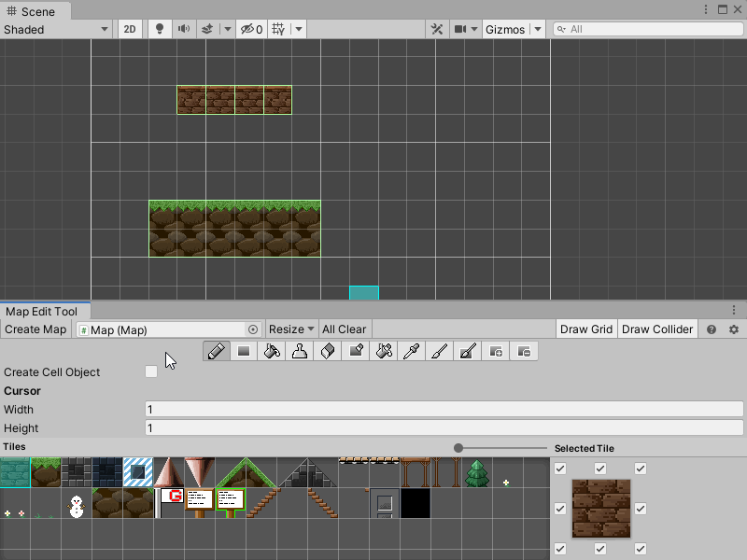Image resolution: width=747 pixels, height=560 pixels.
Task: Click the tile size slider handle
Action: pos(458,448)
